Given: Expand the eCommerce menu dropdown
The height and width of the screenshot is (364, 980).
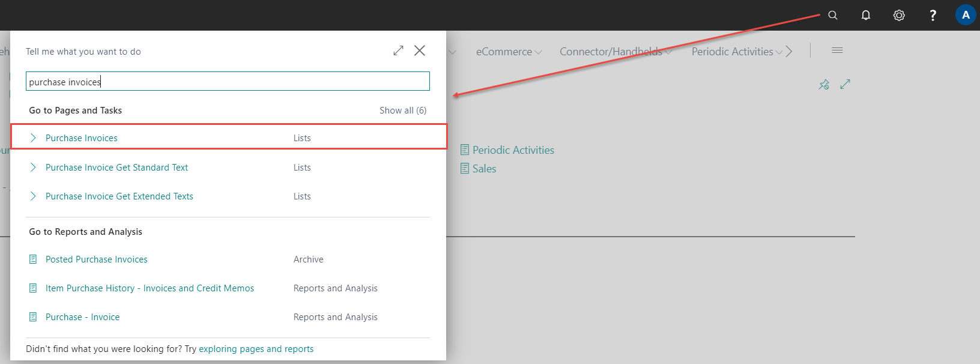Looking at the screenshot, I should pos(509,52).
